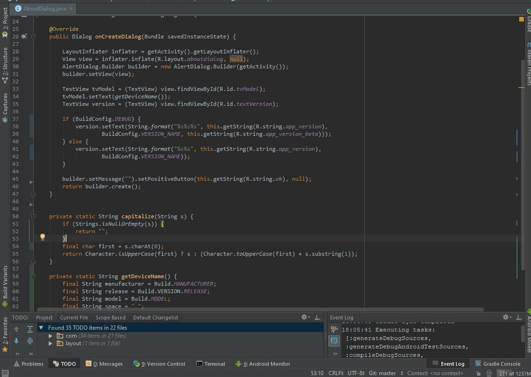Viewport: 531px width, 377px height.
Task: Open the TODO tool window button
Action: (x=64, y=364)
